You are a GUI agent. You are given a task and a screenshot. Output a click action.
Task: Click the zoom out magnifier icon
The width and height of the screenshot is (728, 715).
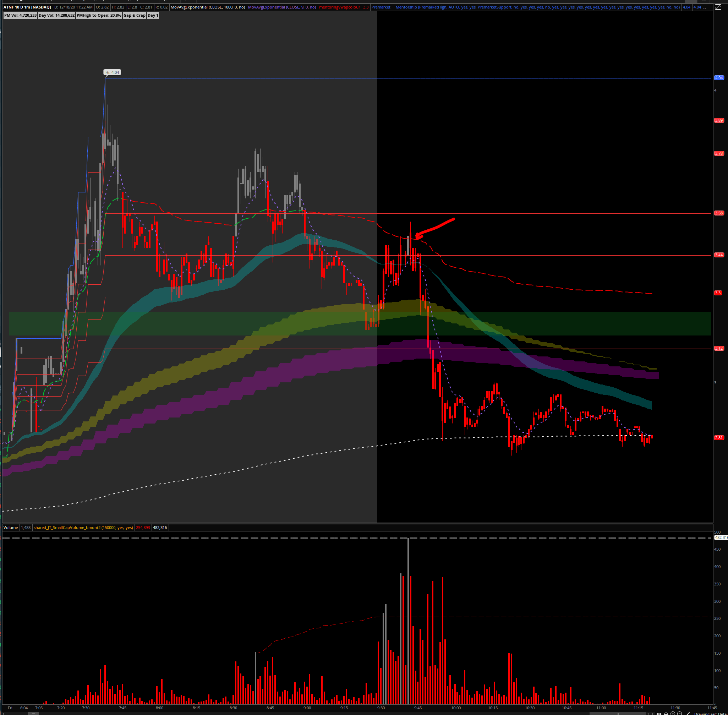pyautogui.click(x=680, y=714)
